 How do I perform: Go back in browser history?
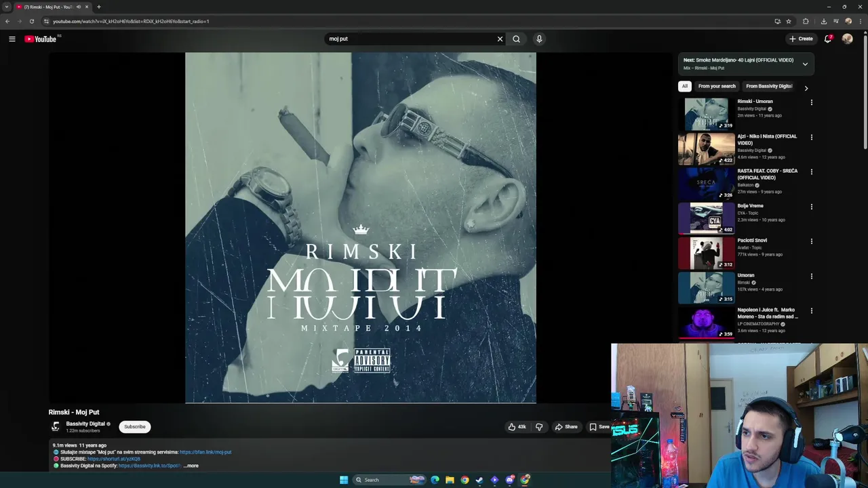pos(7,21)
